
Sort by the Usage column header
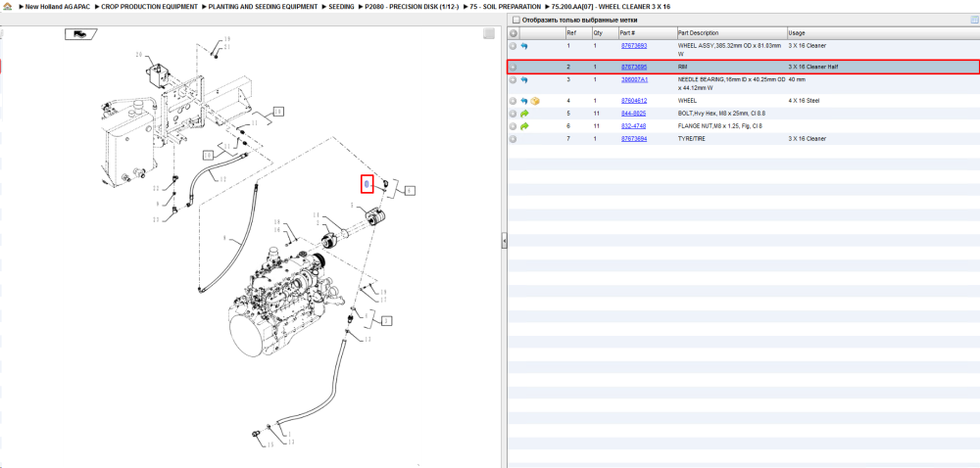(883, 33)
